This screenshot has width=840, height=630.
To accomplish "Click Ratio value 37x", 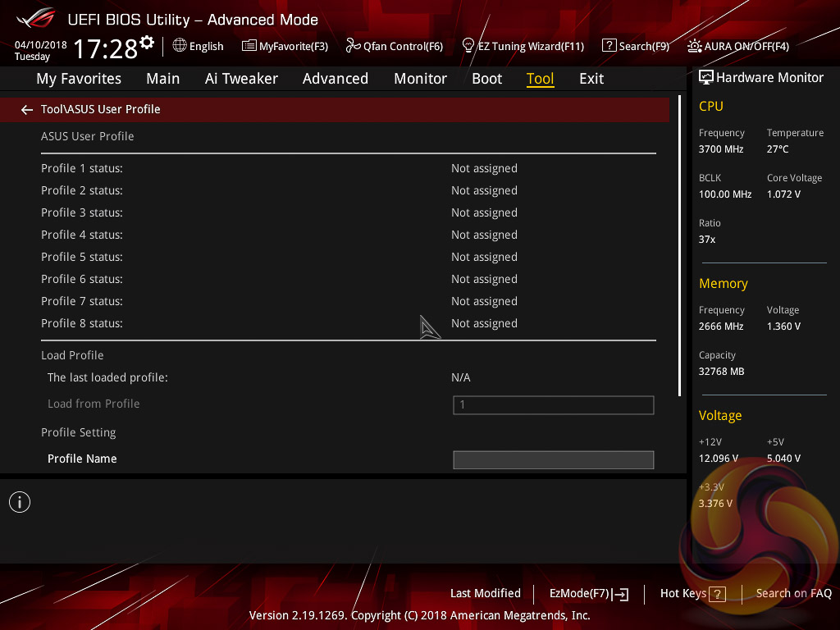I will (x=707, y=240).
